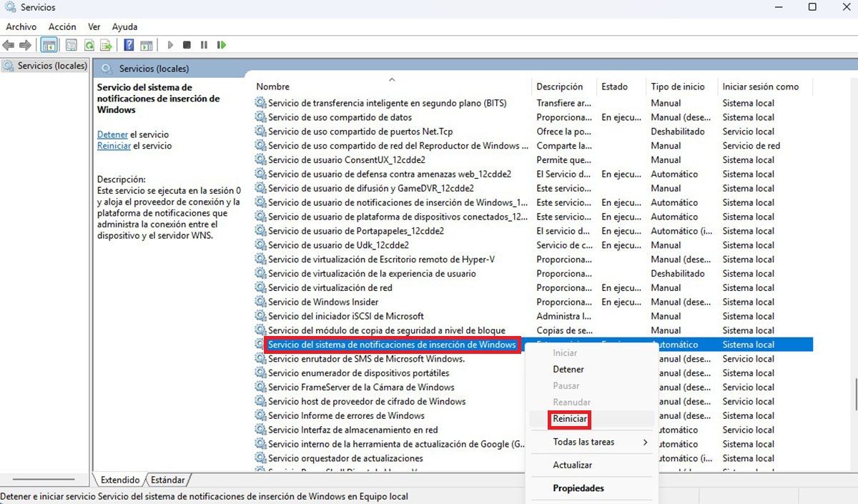Click gear icon beside Servicio FrameServer de la Cámara
The height and width of the screenshot is (504, 858).
(260, 387)
